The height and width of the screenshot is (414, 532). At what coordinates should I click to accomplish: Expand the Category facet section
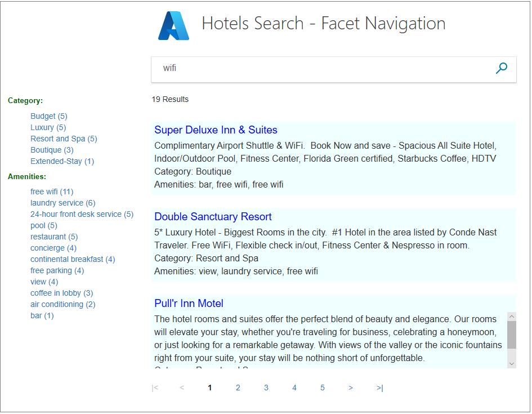tap(25, 100)
